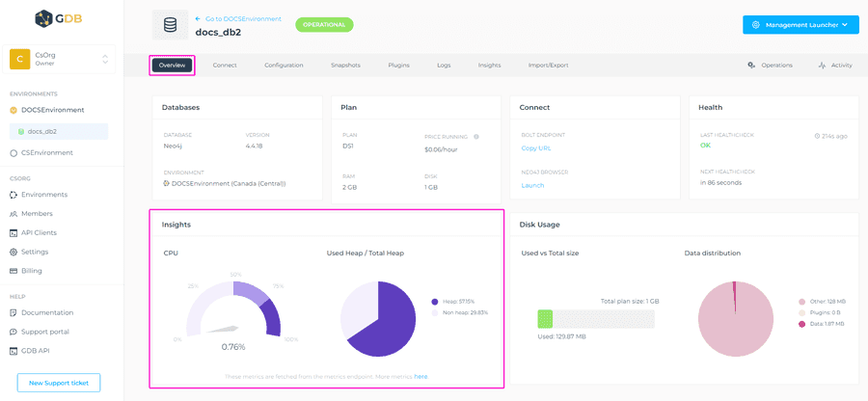The height and width of the screenshot is (401, 868).
Task: Open the Members page
Action: [x=37, y=213]
